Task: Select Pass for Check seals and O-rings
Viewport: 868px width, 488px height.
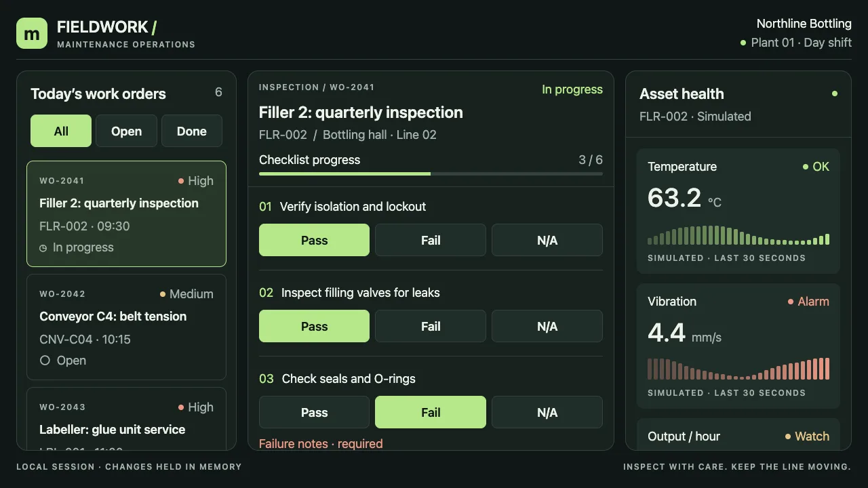Action: coord(314,412)
